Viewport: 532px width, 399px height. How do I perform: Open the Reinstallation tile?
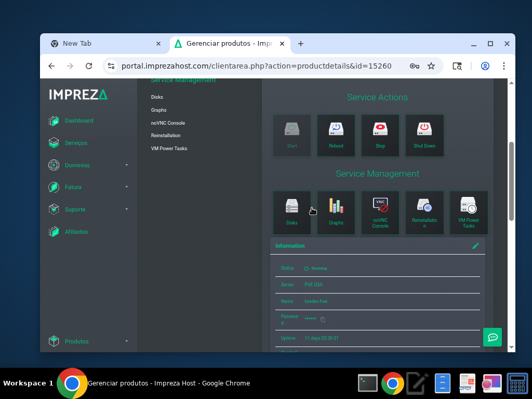(x=424, y=212)
